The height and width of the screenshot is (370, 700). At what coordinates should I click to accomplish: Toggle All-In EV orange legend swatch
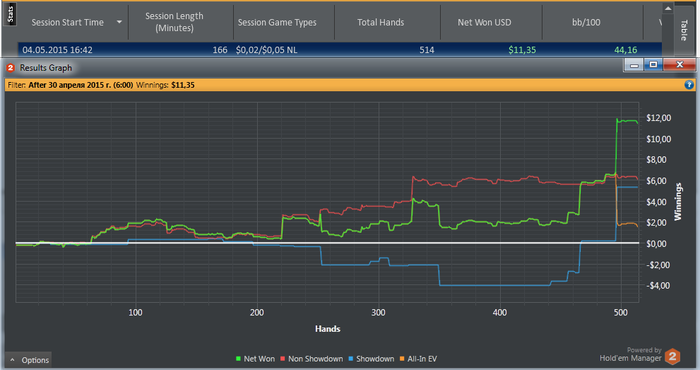[x=402, y=359]
